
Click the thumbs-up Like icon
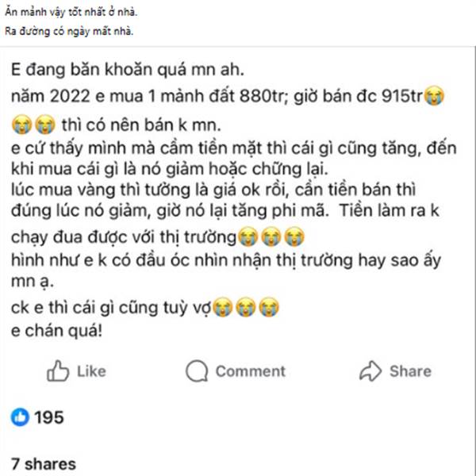tap(58, 370)
